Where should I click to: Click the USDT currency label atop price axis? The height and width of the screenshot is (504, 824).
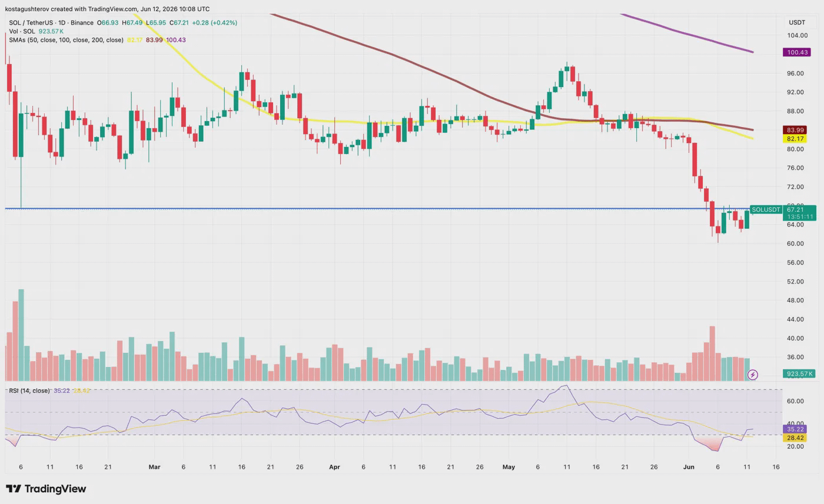(x=797, y=22)
